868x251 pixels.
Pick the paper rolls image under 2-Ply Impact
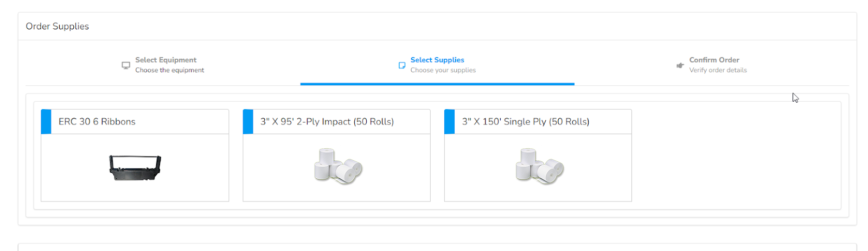pyautogui.click(x=338, y=166)
